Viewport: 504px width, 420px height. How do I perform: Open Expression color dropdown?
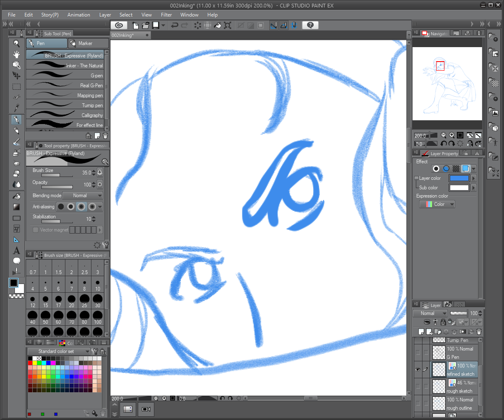[437, 204]
